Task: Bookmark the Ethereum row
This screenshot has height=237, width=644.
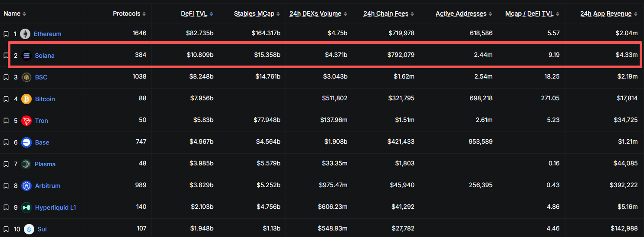Action: click(6, 34)
